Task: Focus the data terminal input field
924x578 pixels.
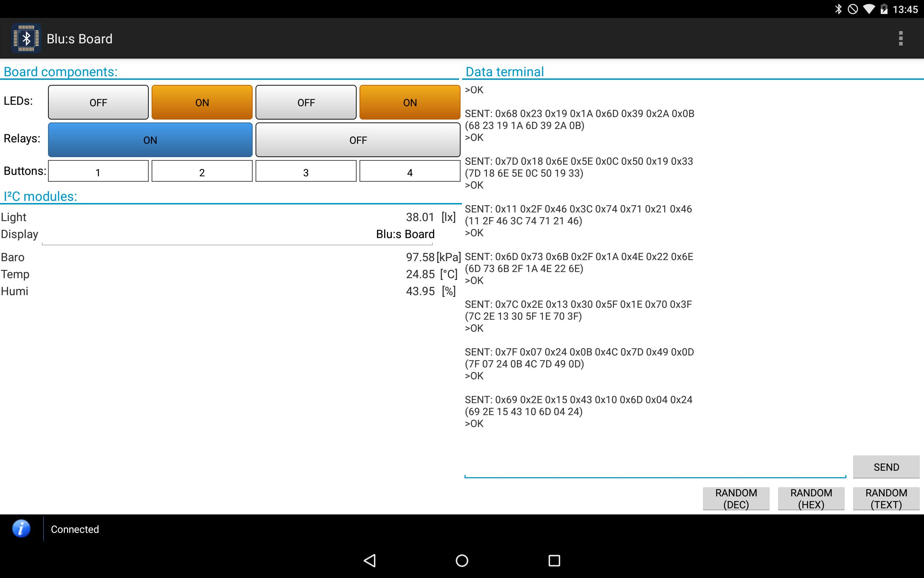Action: 655,467
